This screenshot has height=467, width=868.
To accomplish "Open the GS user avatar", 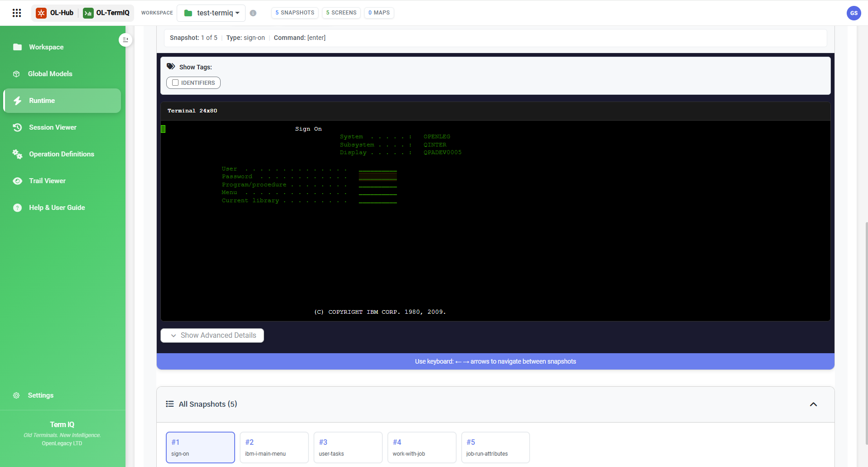I will tap(854, 13).
